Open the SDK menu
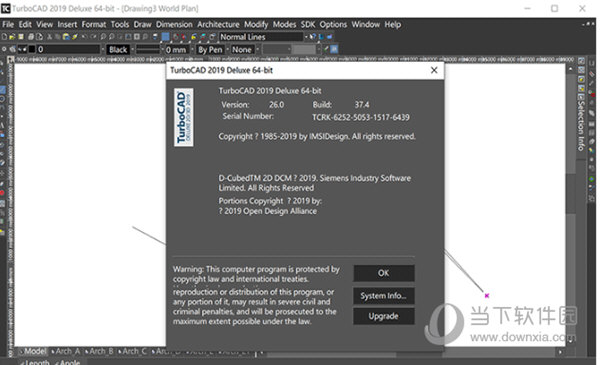This screenshot has height=365, width=600. coord(308,24)
